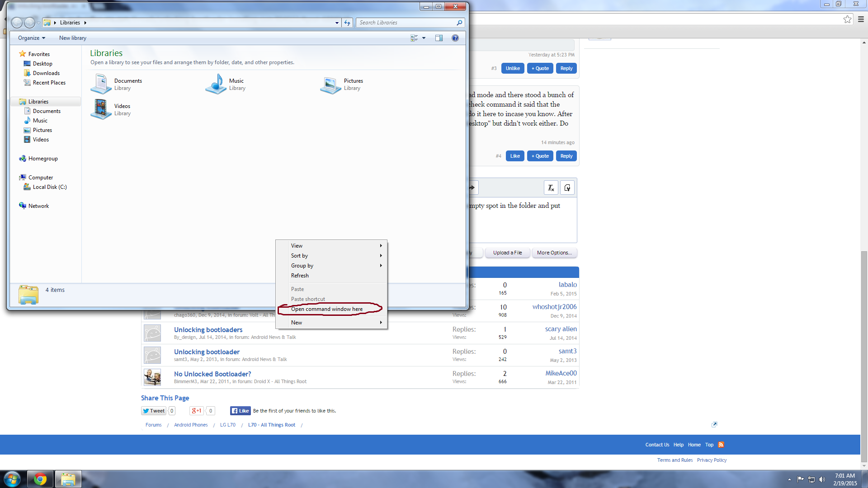Click Chrome icon in the taskbar
Viewport: 868px width, 488px height.
40,479
